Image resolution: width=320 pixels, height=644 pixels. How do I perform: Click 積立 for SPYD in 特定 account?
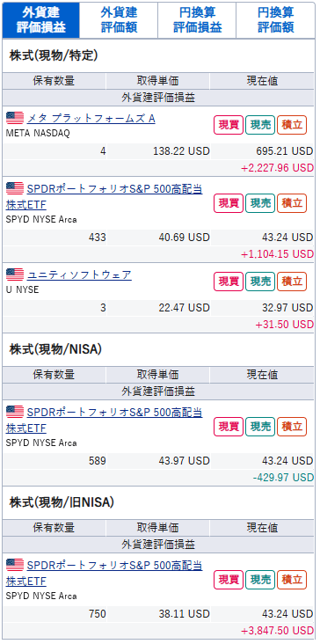tap(292, 203)
